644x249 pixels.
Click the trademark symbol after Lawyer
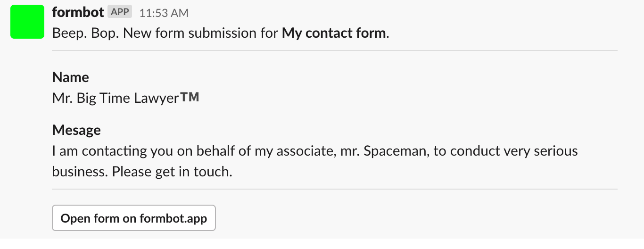pos(190,97)
